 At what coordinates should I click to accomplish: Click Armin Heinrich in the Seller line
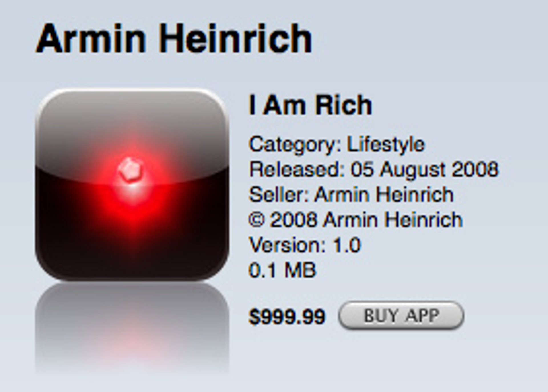[x=384, y=194]
